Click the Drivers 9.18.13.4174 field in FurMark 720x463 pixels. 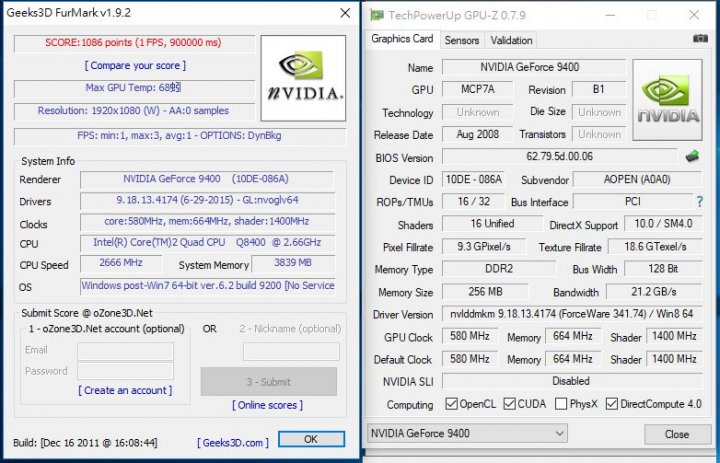207,200
